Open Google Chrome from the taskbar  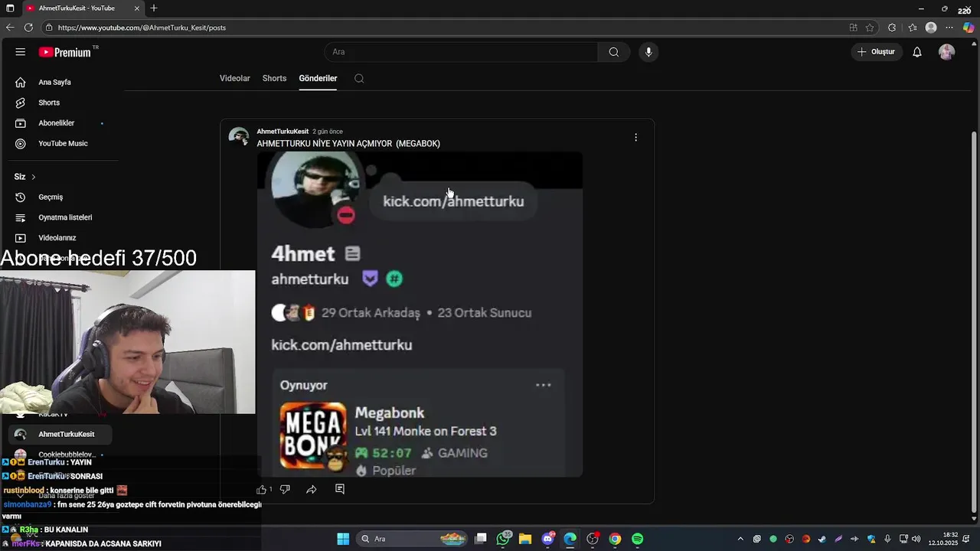pyautogui.click(x=615, y=539)
